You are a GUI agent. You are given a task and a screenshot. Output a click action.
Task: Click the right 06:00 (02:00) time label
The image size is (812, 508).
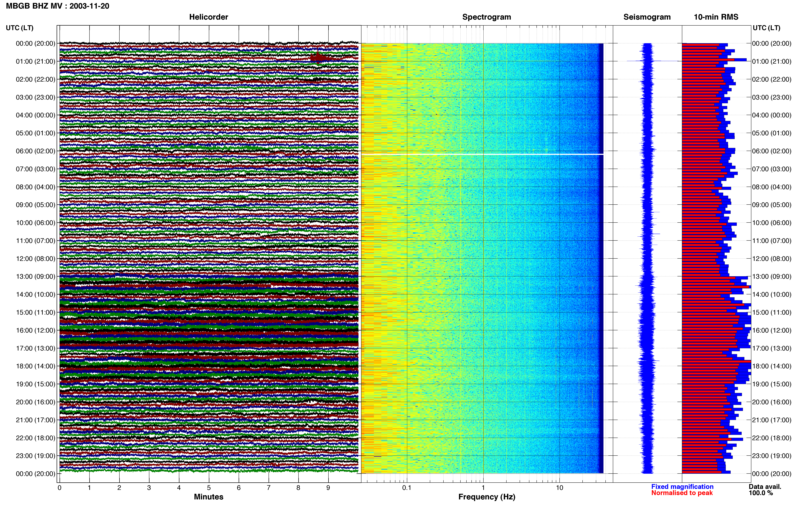772,151
